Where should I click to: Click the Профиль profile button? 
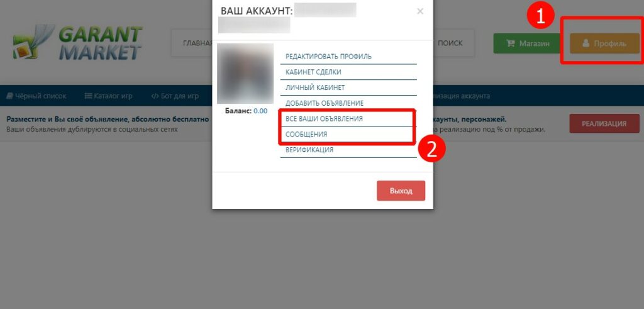[x=604, y=43]
